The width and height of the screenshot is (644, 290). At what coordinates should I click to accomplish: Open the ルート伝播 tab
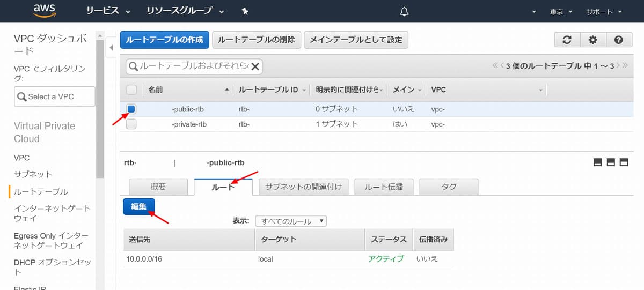(x=384, y=187)
